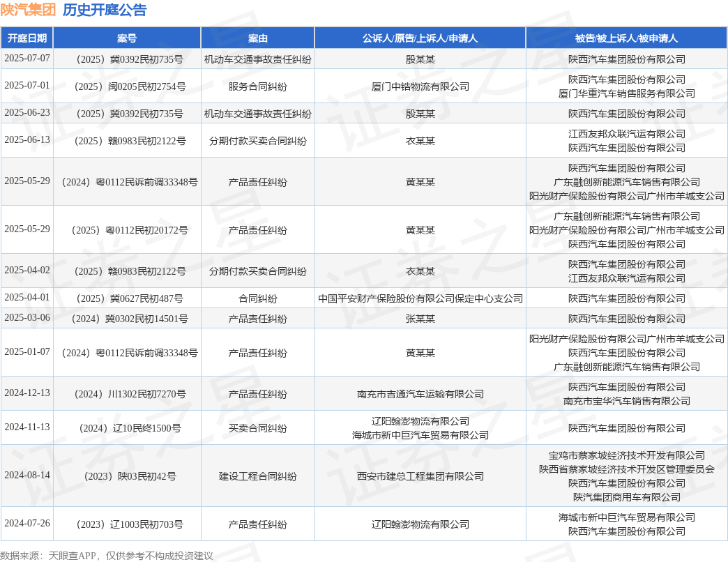Click the 买卖合同纠纷 cause cell

258,428
